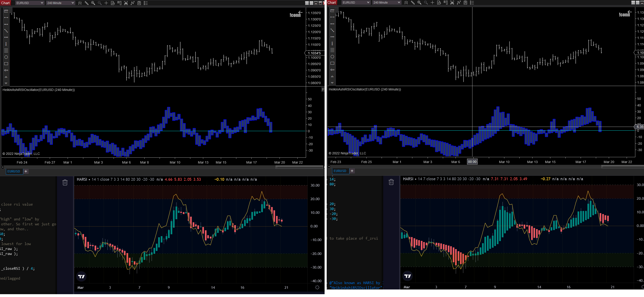
Task: Open Chart menu in right chart window
Action: click(332, 3)
